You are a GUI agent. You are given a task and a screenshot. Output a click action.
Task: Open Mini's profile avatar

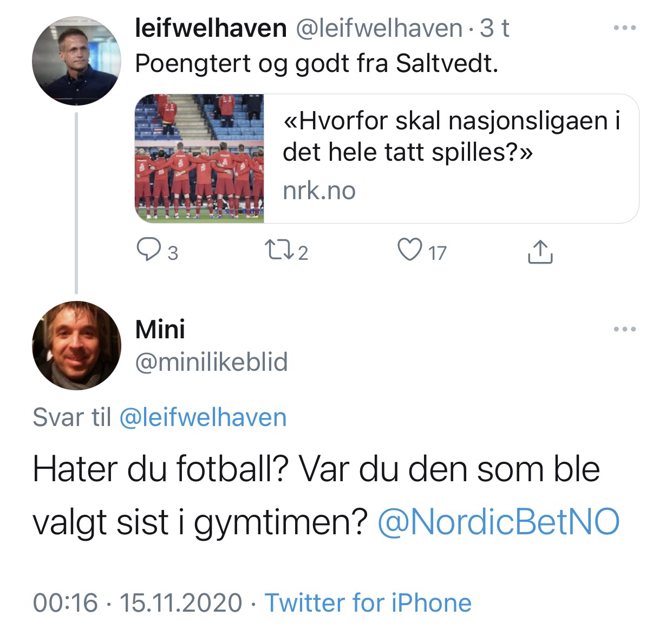pyautogui.click(x=76, y=345)
